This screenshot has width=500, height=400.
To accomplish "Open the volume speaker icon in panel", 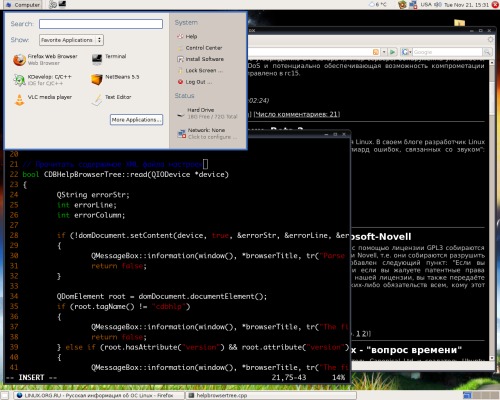I will pos(438,5).
